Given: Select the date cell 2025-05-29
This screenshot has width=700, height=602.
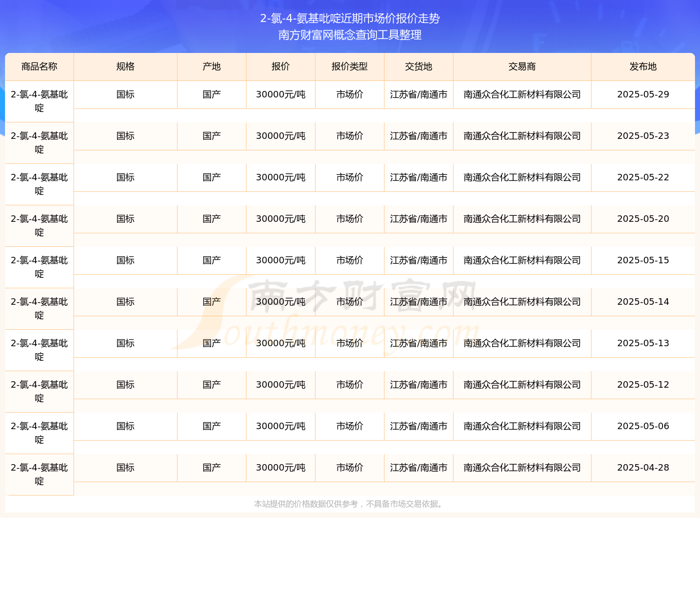Looking at the screenshot, I should pyautogui.click(x=643, y=94).
